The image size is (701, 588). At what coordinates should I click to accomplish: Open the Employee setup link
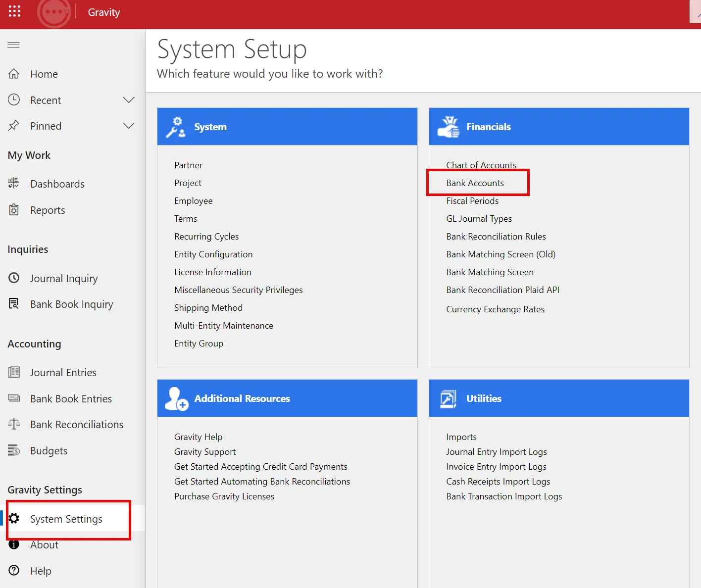point(193,201)
